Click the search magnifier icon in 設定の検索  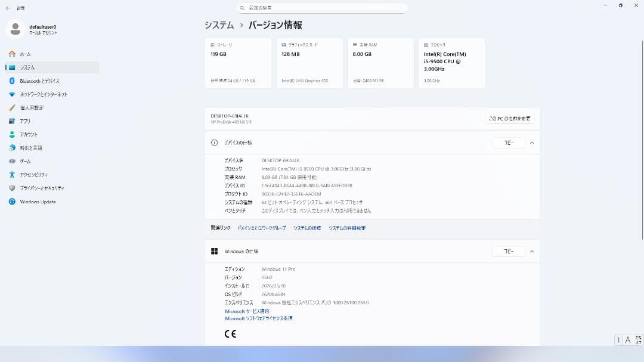(x=242, y=8)
